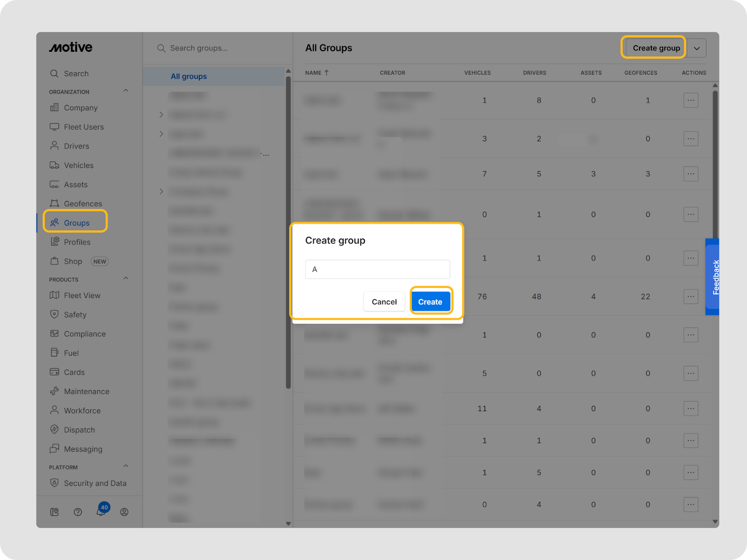Click the Cards credit card icon
Image resolution: width=747 pixels, height=560 pixels.
point(55,372)
